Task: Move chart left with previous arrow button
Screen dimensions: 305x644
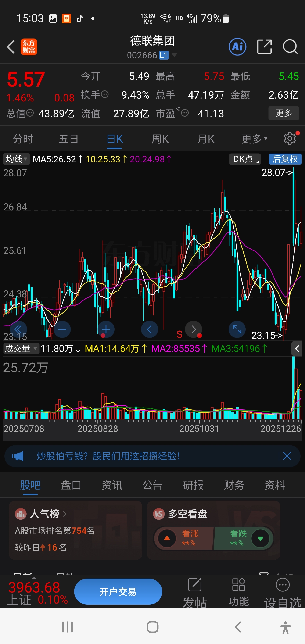Action: coord(150,329)
